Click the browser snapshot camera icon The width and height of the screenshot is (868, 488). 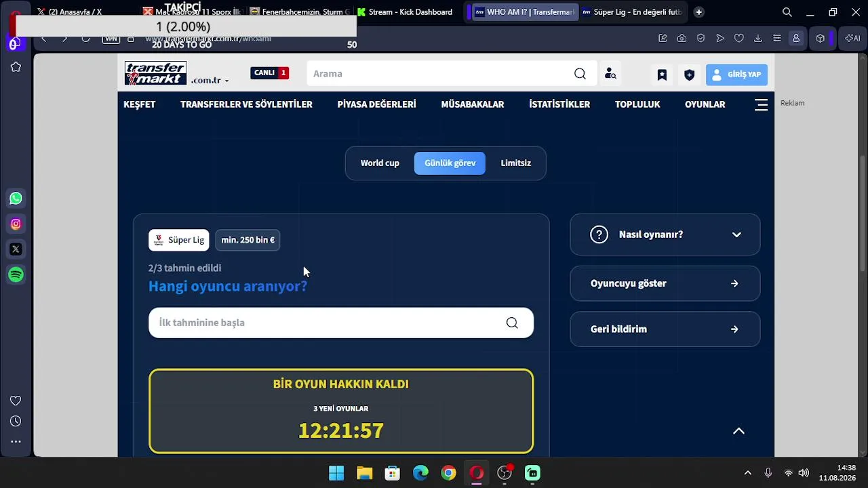click(x=682, y=39)
